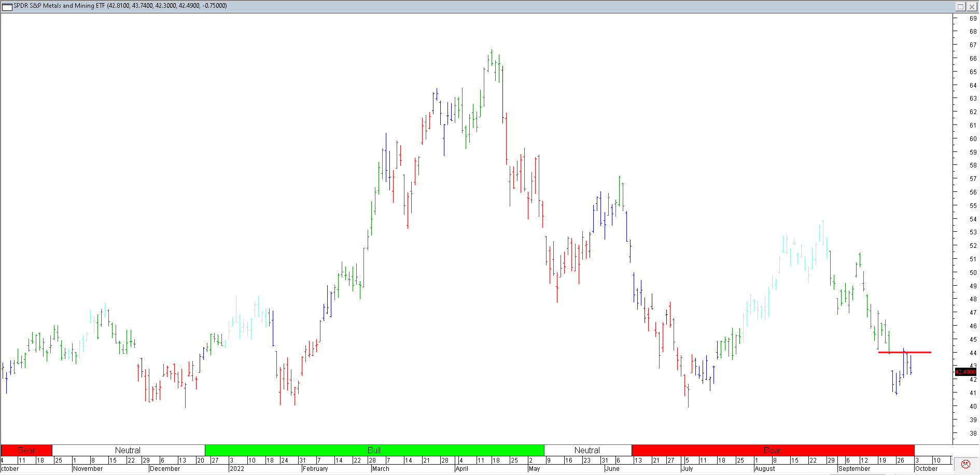The image size is (980, 475).
Task: Click the 38 price level on the scale
Action: [973, 434]
